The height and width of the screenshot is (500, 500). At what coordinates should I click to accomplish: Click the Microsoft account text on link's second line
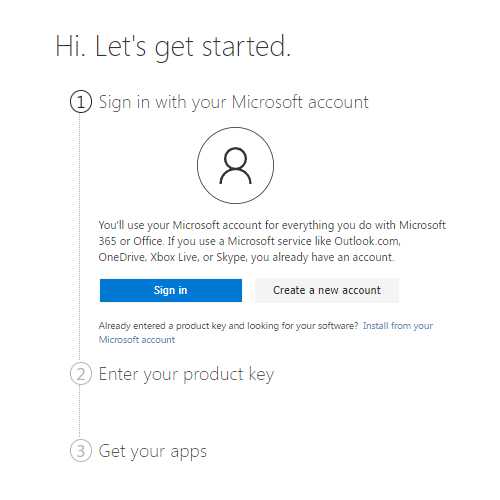click(137, 340)
